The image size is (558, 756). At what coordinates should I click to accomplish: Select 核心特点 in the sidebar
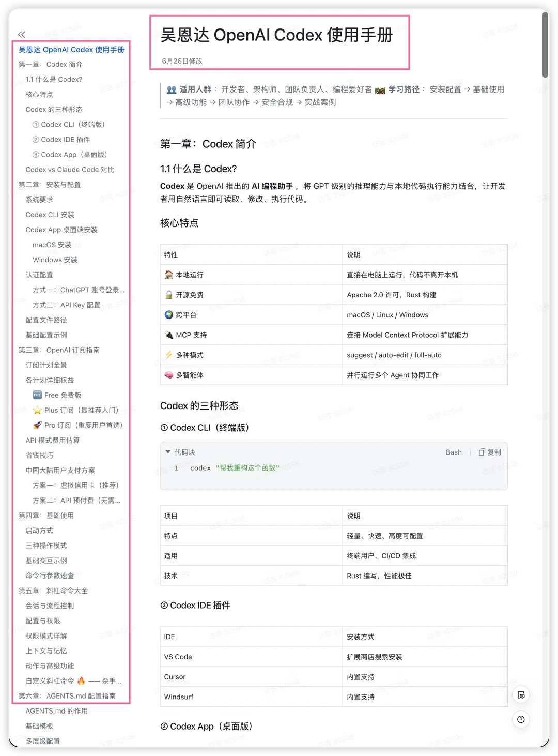(39, 94)
